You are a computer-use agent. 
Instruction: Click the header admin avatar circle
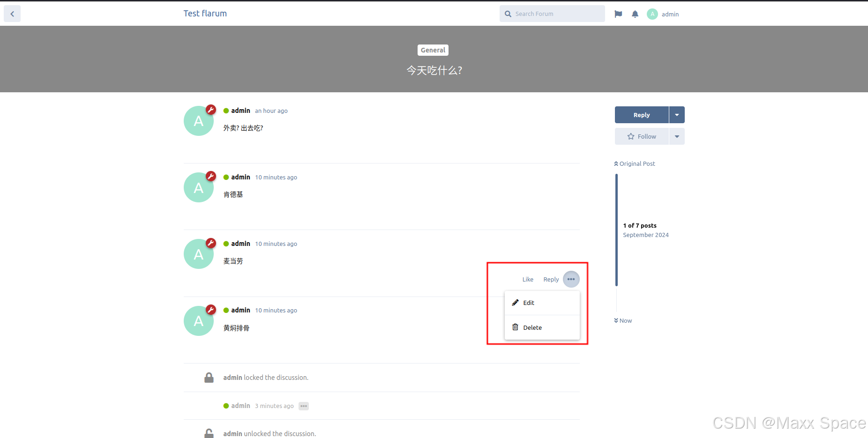(x=652, y=14)
